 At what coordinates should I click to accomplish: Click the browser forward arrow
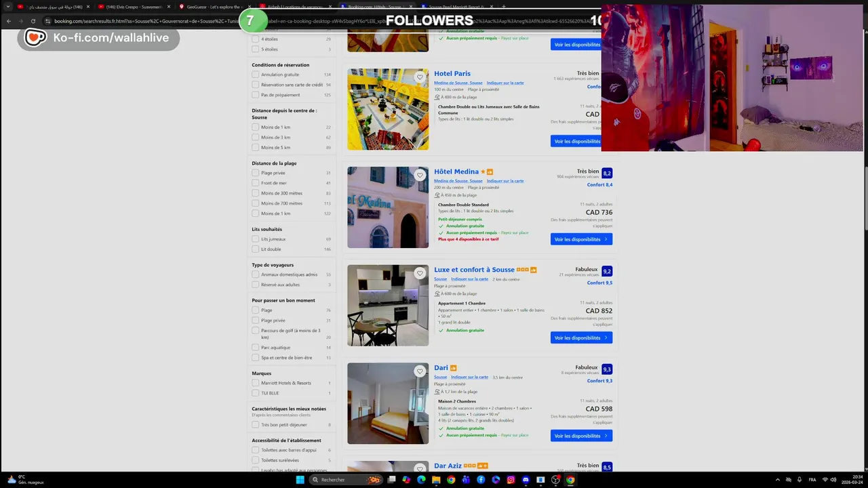20,21
